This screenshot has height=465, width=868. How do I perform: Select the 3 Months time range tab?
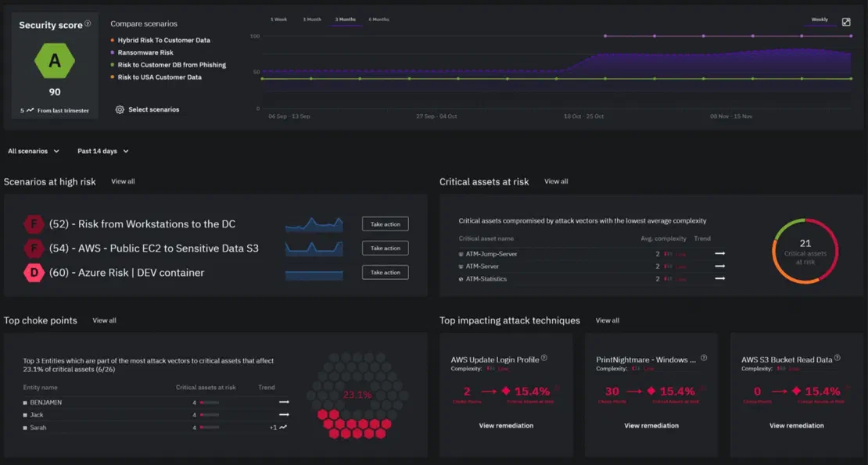[x=346, y=20]
